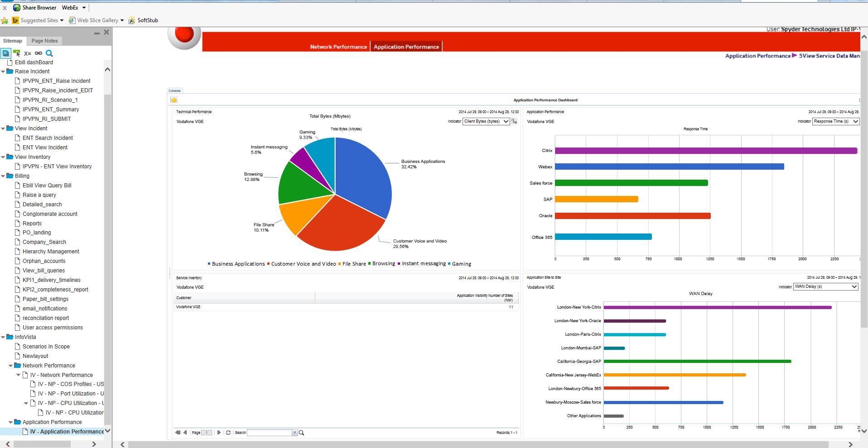The width and height of the screenshot is (868, 448).
Task: Click the magnifier icon next to Search box
Action: [302, 433]
